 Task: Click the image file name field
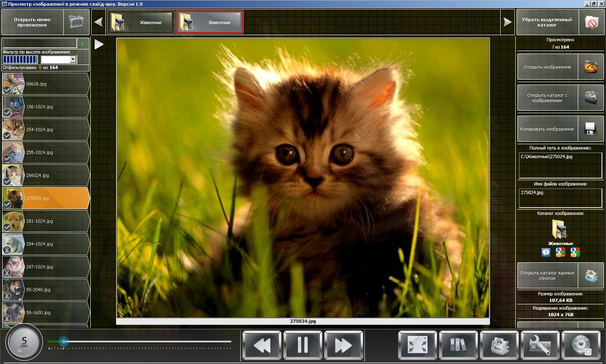point(560,198)
